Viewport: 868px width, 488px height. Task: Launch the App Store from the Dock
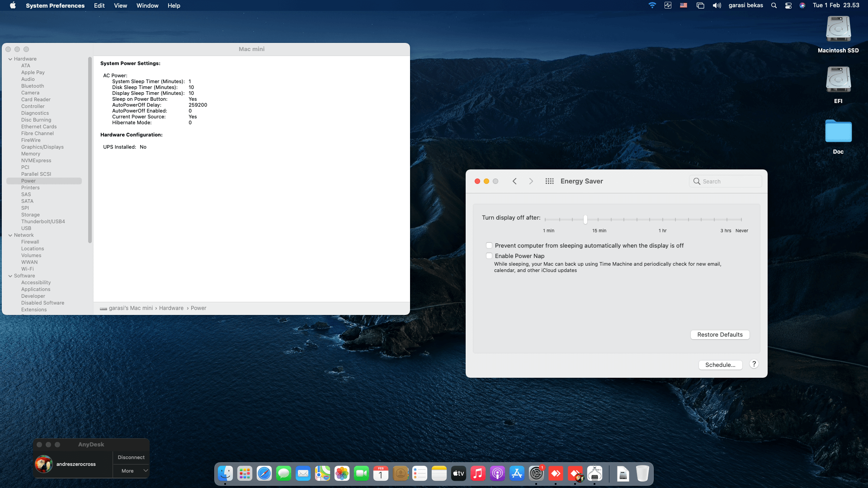coord(517,473)
